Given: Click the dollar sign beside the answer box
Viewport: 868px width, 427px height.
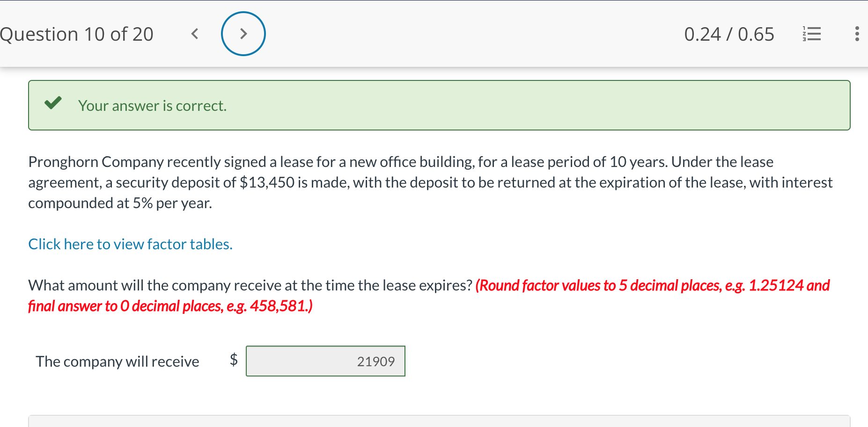Looking at the screenshot, I should point(233,359).
